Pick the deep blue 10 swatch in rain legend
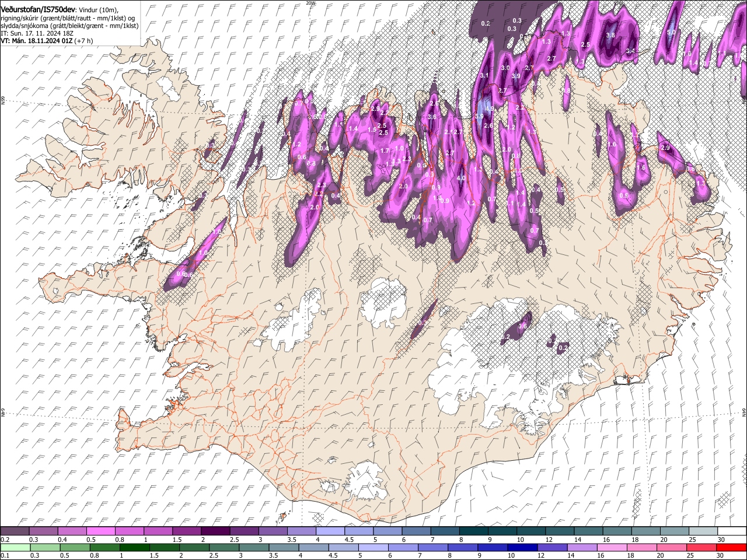The height and width of the screenshot is (560, 747). click(523, 547)
